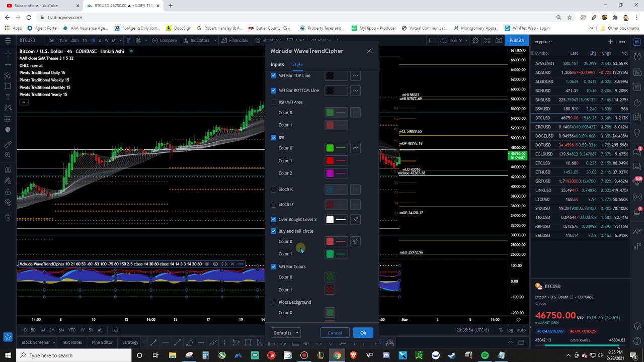Screen dimensions: 644x362
Task: Switch to the Subscriptions YouTube browser tab
Action: [40, 6]
